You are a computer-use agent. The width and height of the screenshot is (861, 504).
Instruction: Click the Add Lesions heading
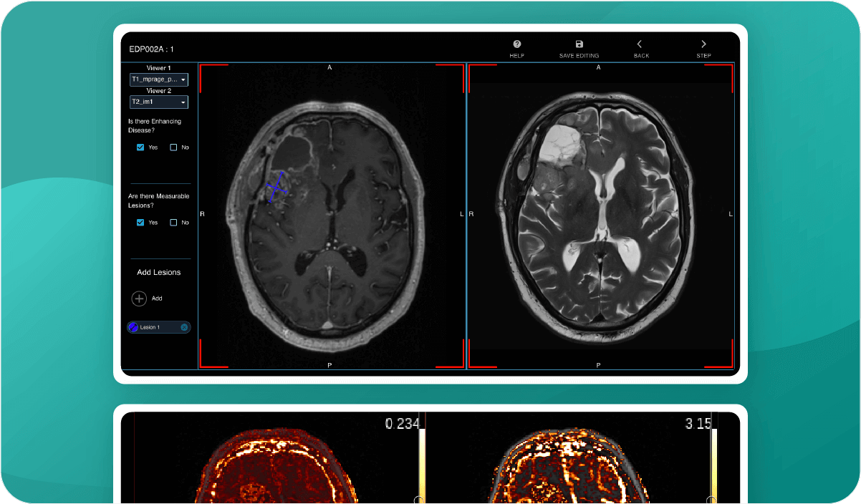(159, 272)
